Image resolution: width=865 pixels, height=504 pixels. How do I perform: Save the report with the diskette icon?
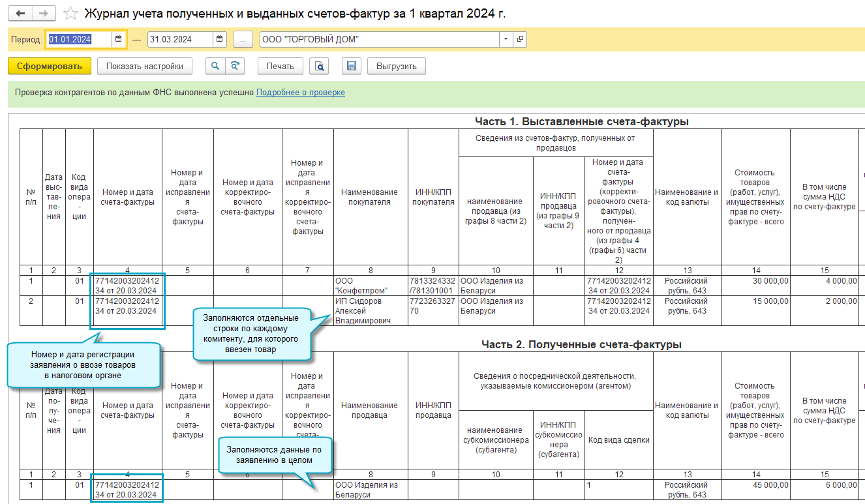point(351,66)
